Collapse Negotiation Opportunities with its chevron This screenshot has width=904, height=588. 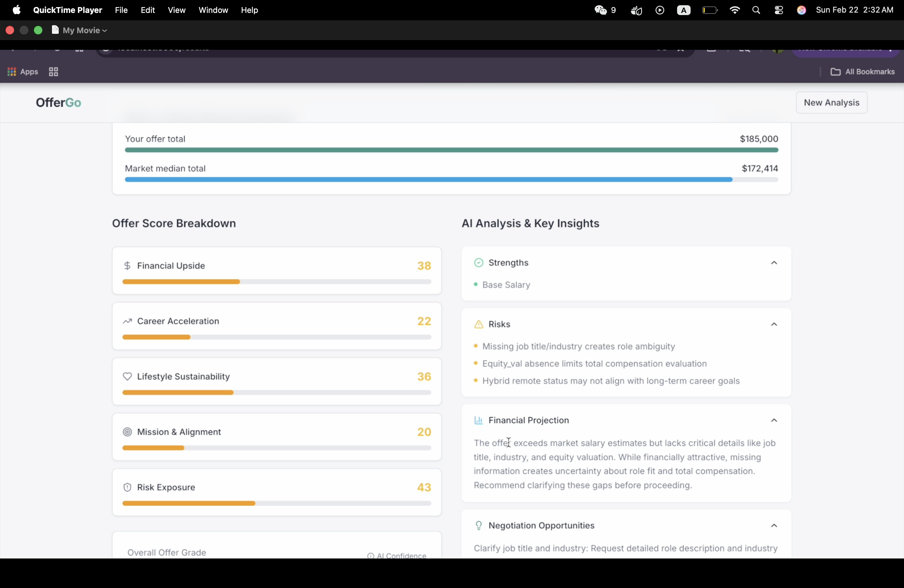(774, 526)
